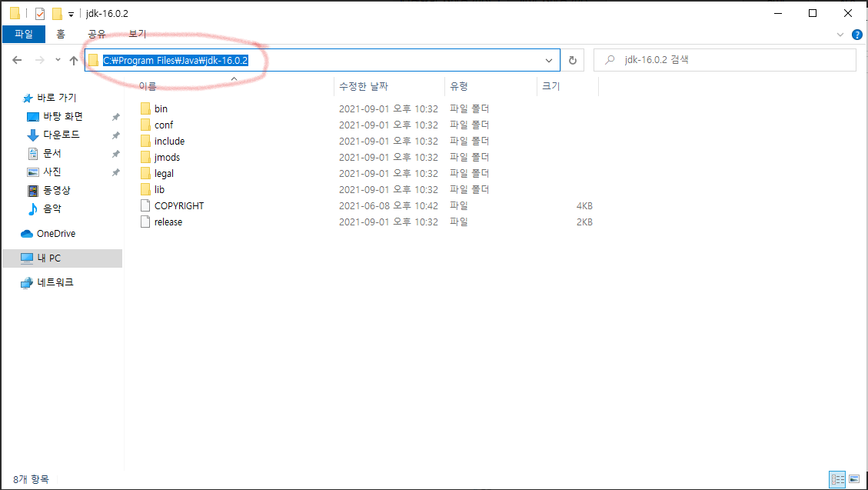Switch to large thumbnails view icon
The height and width of the screenshot is (490, 868).
[x=854, y=479]
